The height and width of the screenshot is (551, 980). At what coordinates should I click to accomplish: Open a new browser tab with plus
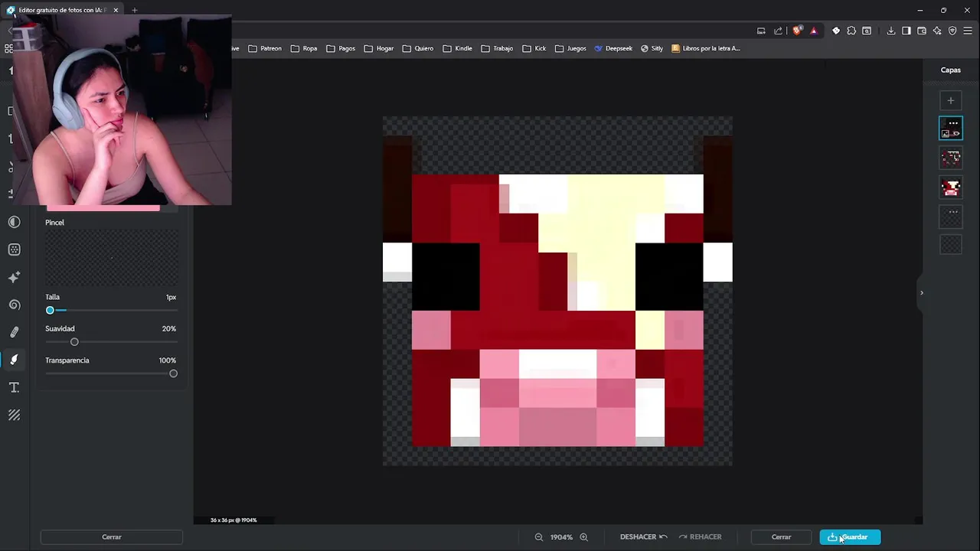pyautogui.click(x=134, y=10)
